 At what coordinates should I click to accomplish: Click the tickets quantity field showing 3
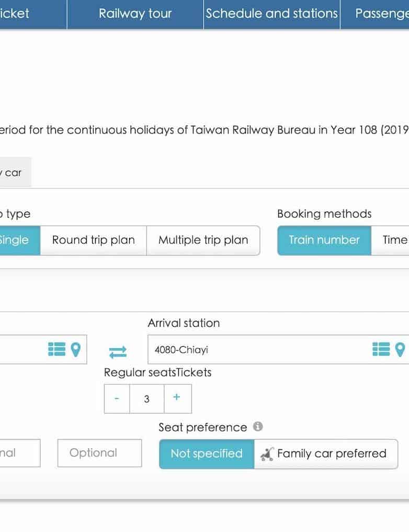point(146,399)
